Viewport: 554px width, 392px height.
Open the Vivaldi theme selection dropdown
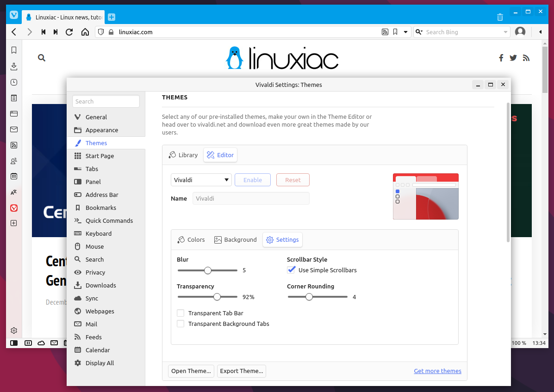tap(201, 180)
